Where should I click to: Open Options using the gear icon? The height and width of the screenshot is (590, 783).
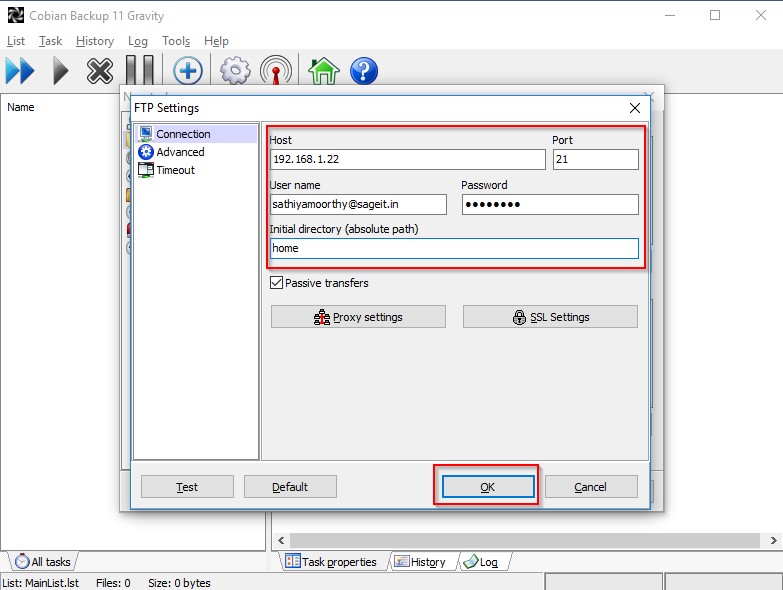(x=235, y=71)
